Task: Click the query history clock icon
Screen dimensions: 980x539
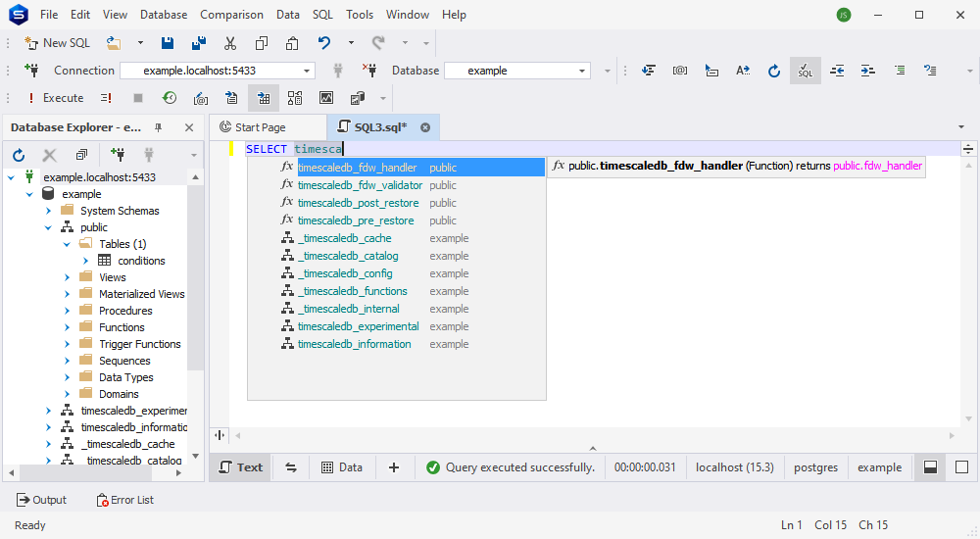Action: click(170, 98)
